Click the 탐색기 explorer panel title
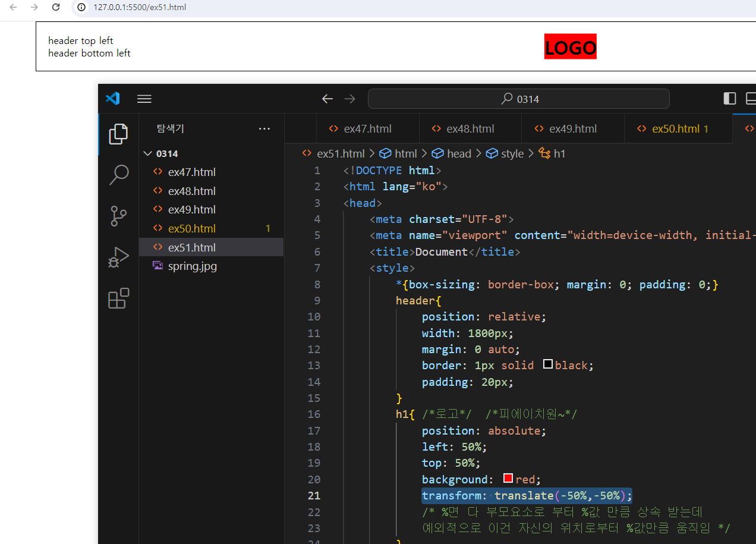 tap(171, 128)
